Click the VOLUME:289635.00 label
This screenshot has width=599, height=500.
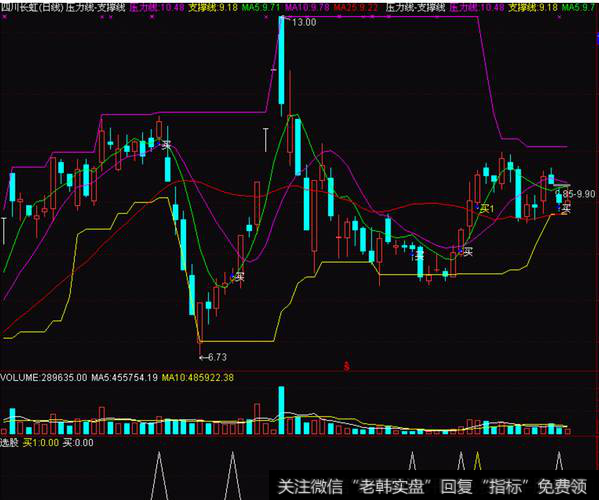[44, 378]
